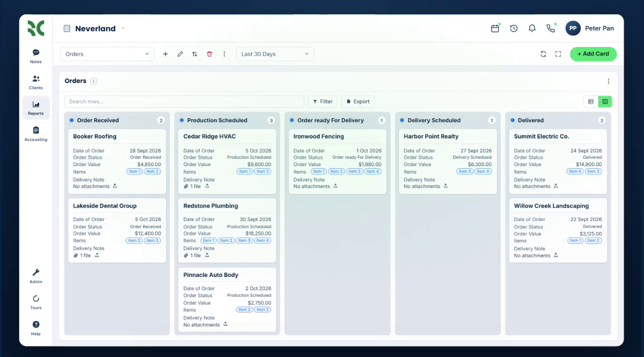644x357 pixels.
Task: Open Tours in the sidebar
Action: [x=36, y=302]
